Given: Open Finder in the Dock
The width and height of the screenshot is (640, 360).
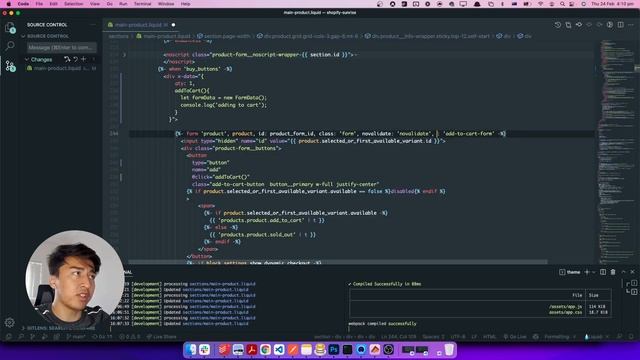Looking at the screenshot, I should (191, 349).
